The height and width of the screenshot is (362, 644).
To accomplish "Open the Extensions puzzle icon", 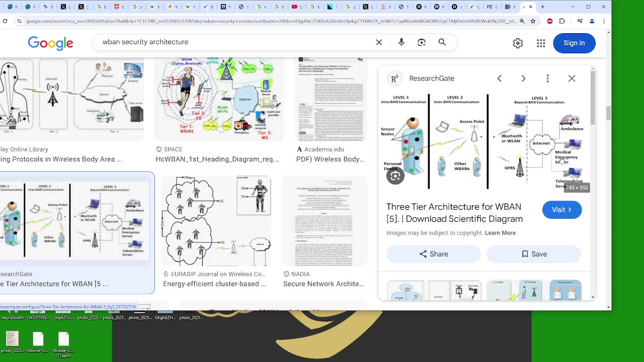I will [x=562, y=21].
